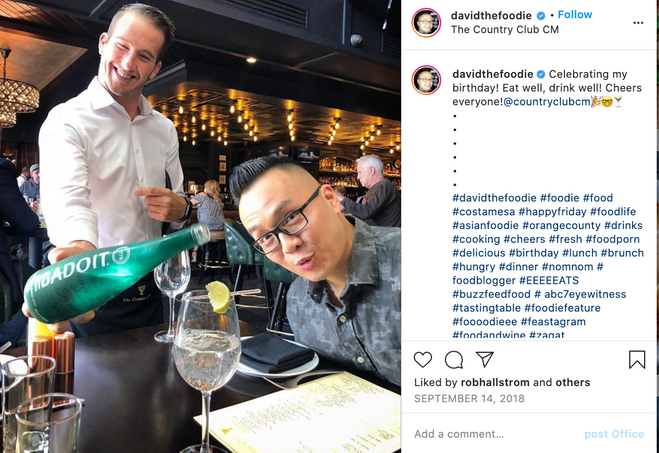
Task: View robhallstrom's profile from likes
Action: point(495,382)
